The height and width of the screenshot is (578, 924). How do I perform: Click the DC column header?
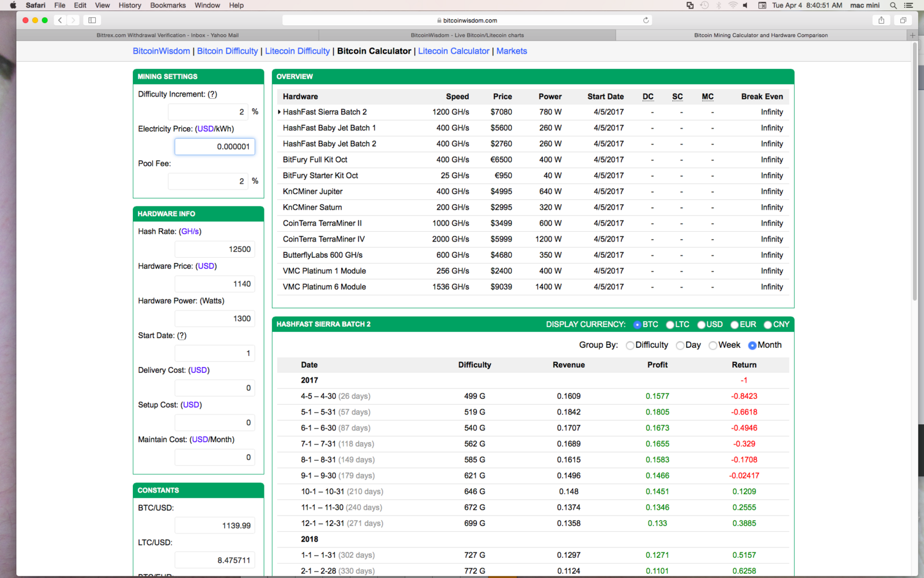[x=648, y=97]
